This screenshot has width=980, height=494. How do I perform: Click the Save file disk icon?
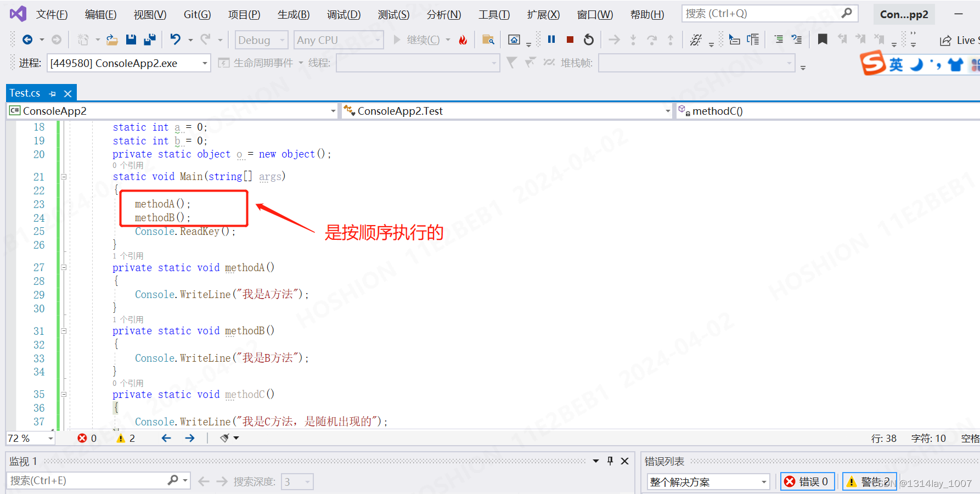tap(131, 40)
